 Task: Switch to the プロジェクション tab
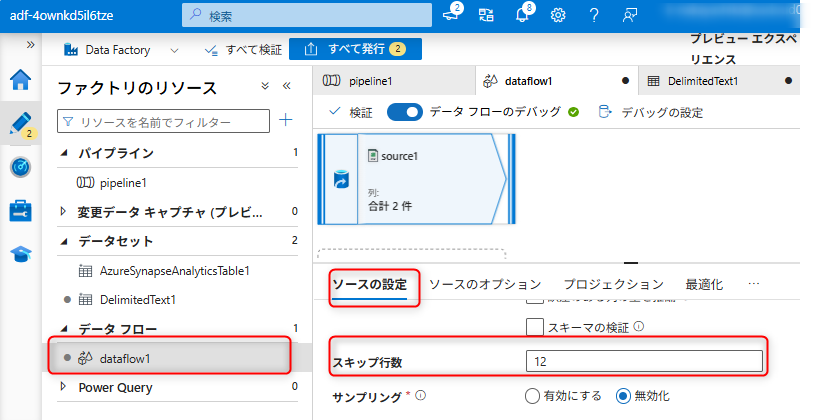[x=613, y=285]
